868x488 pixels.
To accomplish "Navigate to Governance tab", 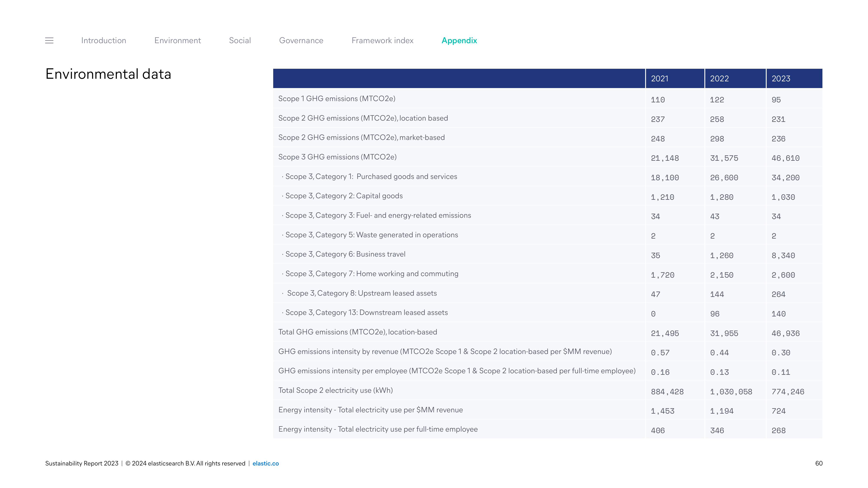I will click(301, 40).
